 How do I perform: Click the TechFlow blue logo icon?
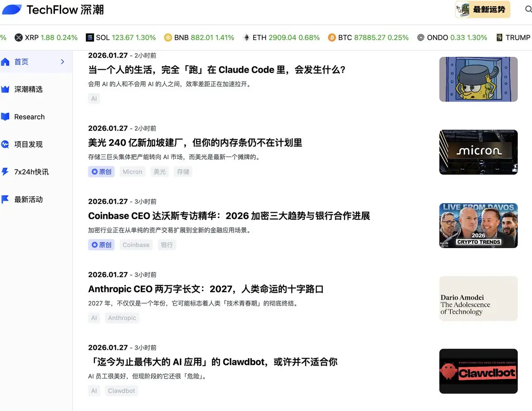point(12,9)
